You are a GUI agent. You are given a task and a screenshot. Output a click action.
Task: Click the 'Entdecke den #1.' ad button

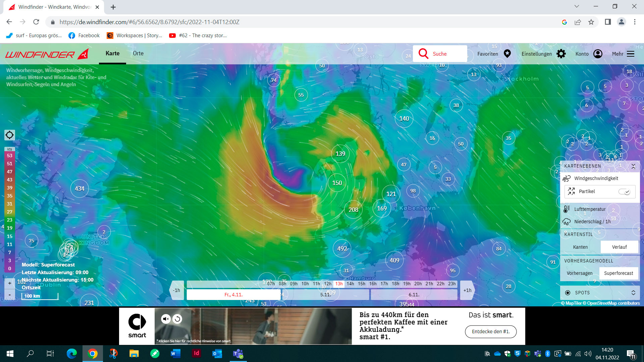(x=491, y=331)
